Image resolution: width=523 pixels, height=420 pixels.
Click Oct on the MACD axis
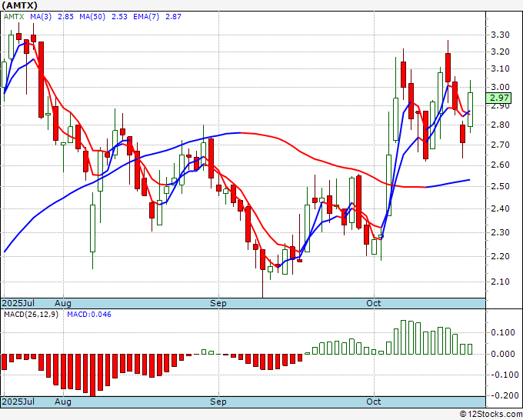[x=374, y=402]
